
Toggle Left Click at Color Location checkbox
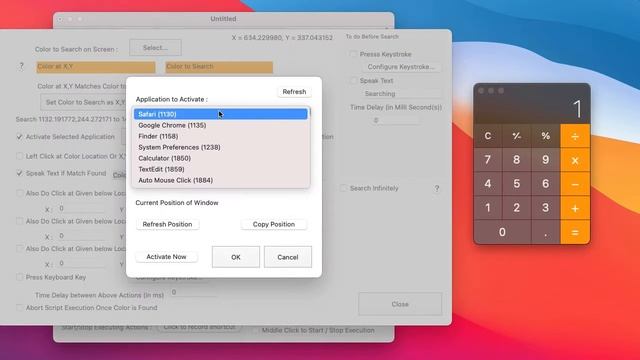(20, 156)
